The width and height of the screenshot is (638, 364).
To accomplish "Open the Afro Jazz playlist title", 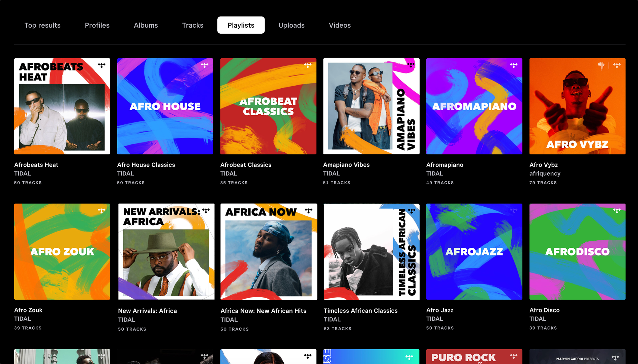I will (439, 310).
